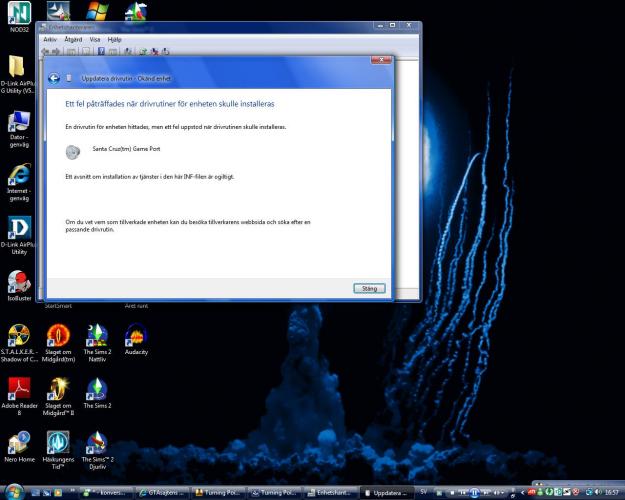Screen dimensions: 625x500
Task: Click the Stäng button in the dialog
Action: [x=369, y=288]
